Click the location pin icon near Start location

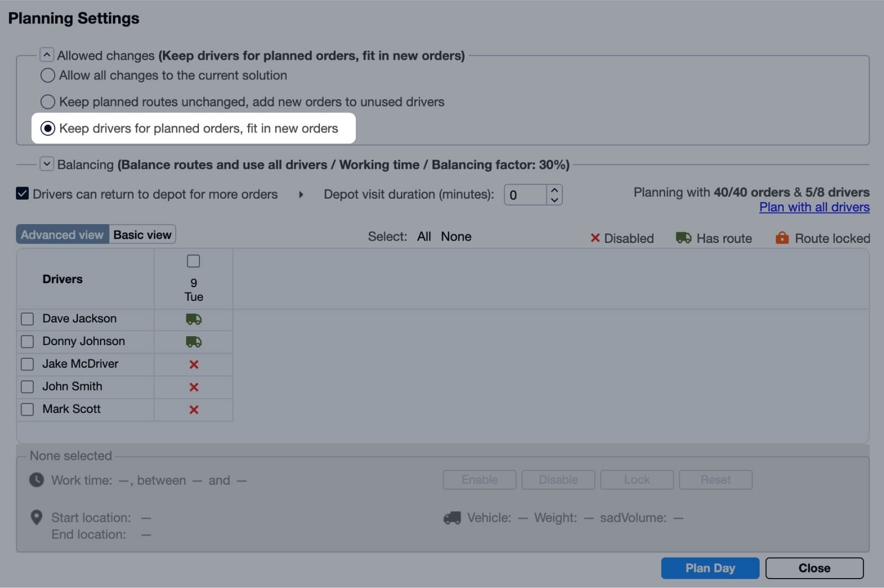click(36, 517)
